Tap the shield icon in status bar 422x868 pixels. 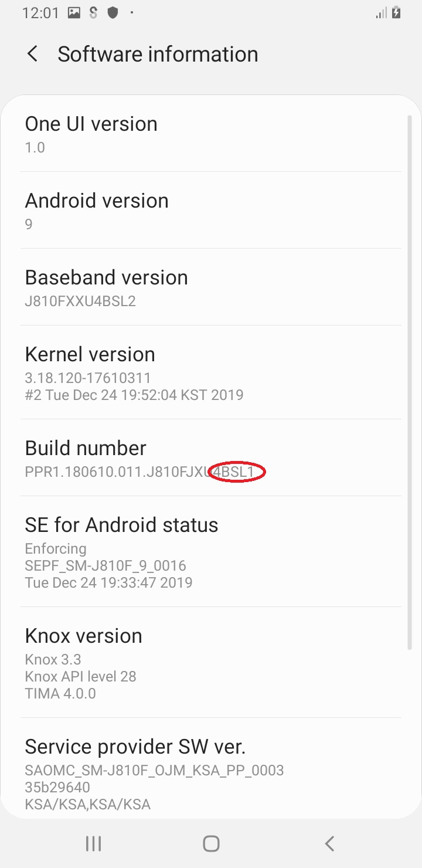click(113, 13)
